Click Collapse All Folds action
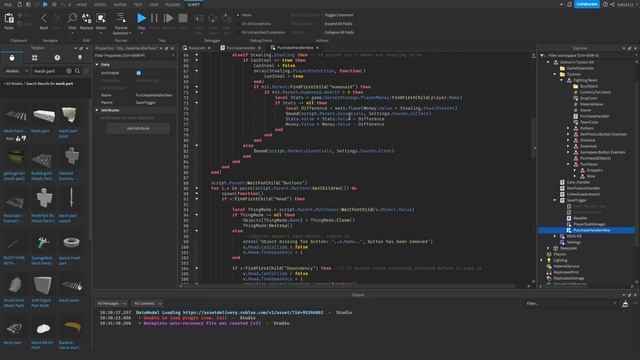 (339, 32)
